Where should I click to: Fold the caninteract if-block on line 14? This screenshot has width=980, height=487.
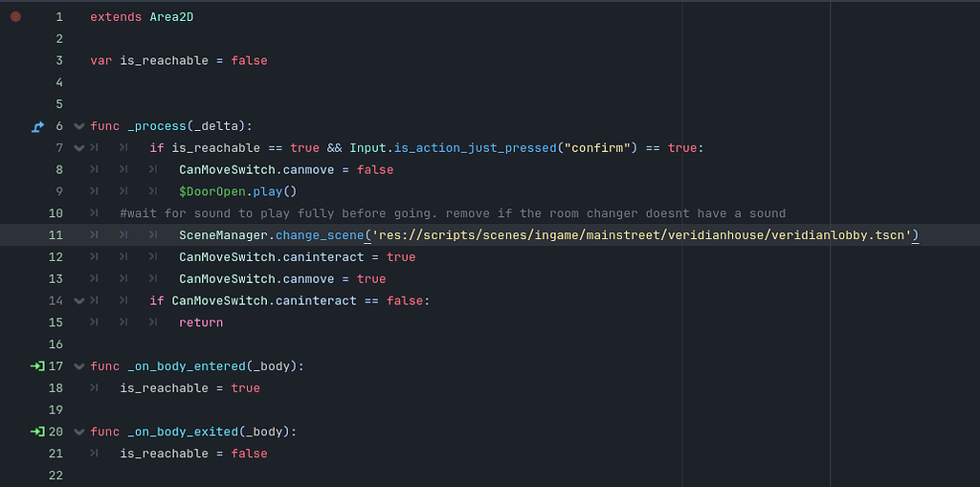tap(78, 300)
